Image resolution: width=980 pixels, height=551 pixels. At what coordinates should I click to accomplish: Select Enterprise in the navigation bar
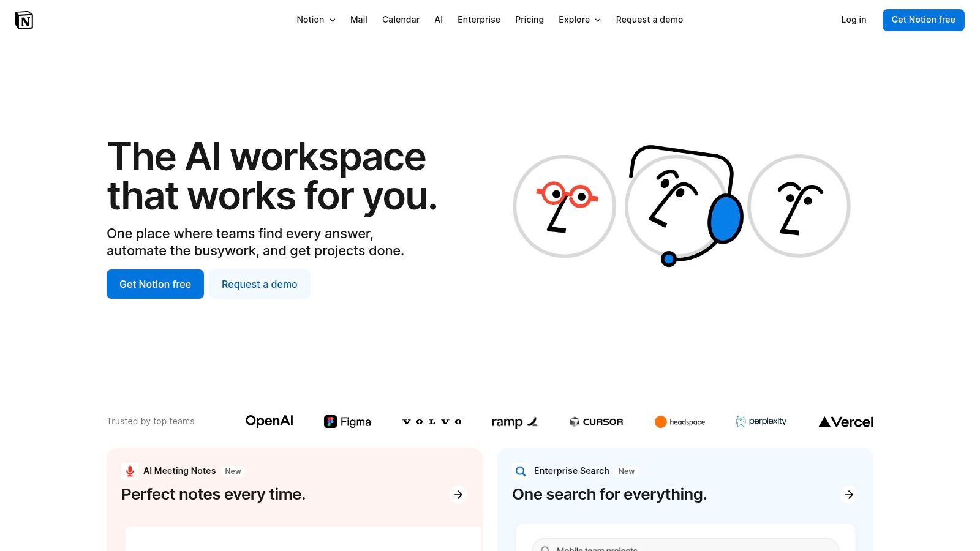479,20
